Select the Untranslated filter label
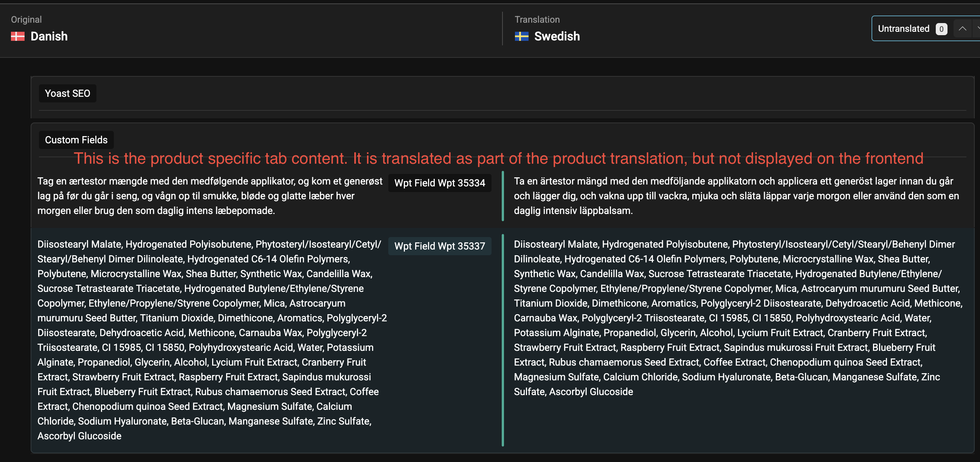The width and height of the screenshot is (980, 462). [x=903, y=28]
